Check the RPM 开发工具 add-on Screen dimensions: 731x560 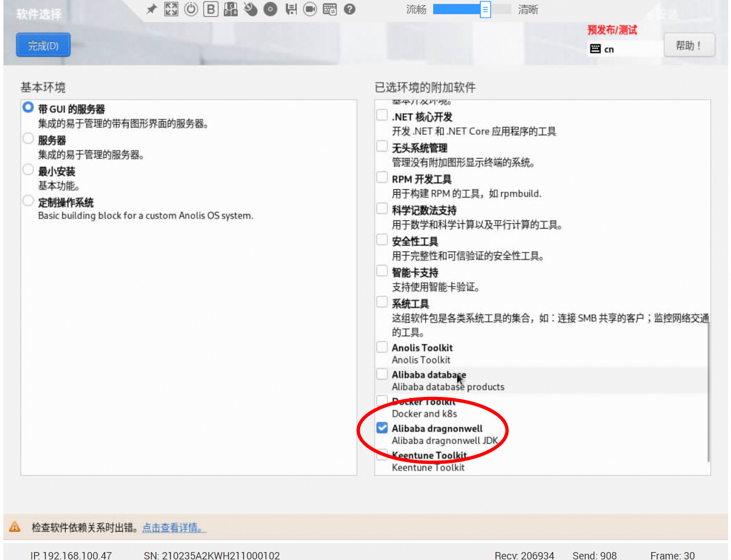pyautogui.click(x=382, y=178)
